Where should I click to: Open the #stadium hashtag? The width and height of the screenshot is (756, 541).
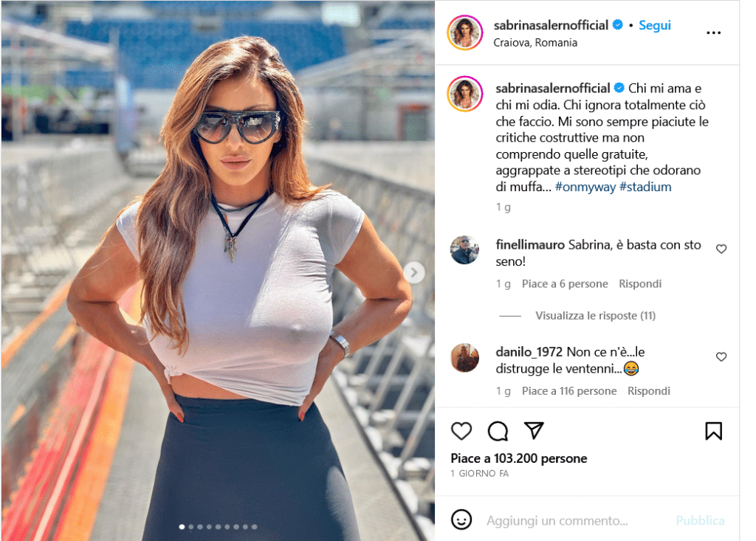[x=645, y=187]
